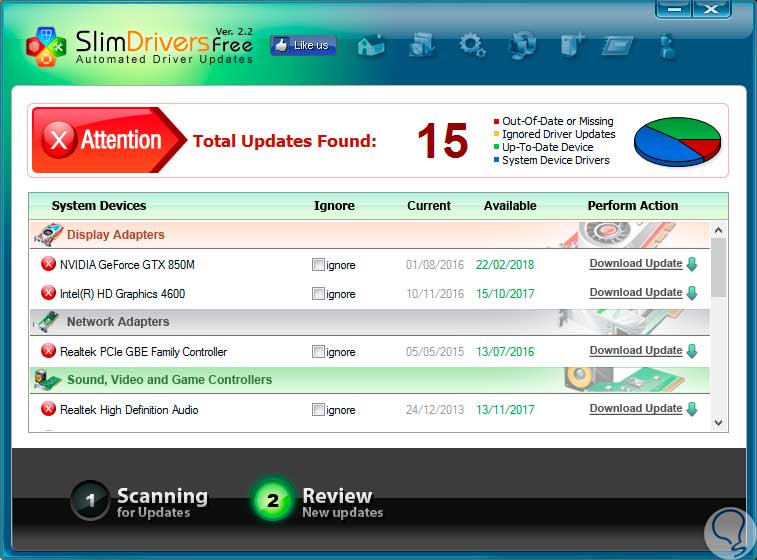This screenshot has width=757, height=560.
Task: Select Sound, Video and Game Controllers header
Action: pos(370,380)
